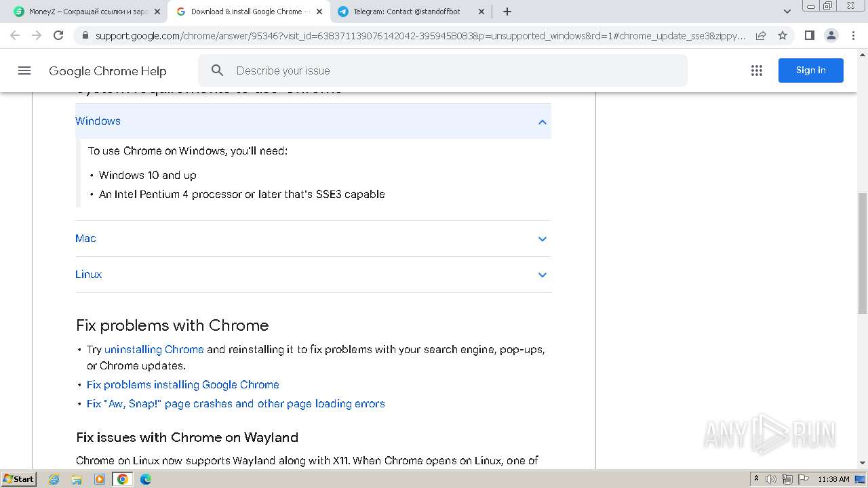Toggle the browser side panel

click(x=809, y=35)
